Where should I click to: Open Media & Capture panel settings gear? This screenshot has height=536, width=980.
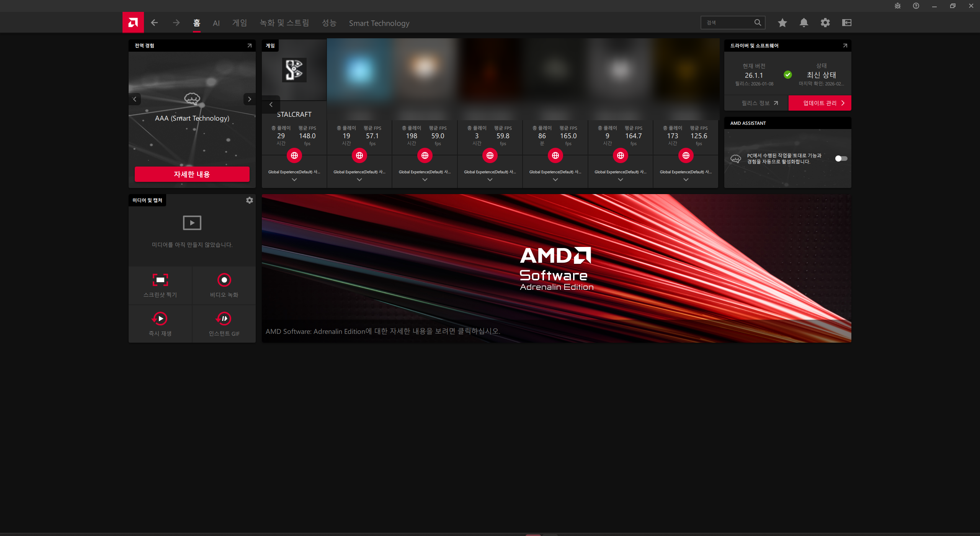[249, 200]
